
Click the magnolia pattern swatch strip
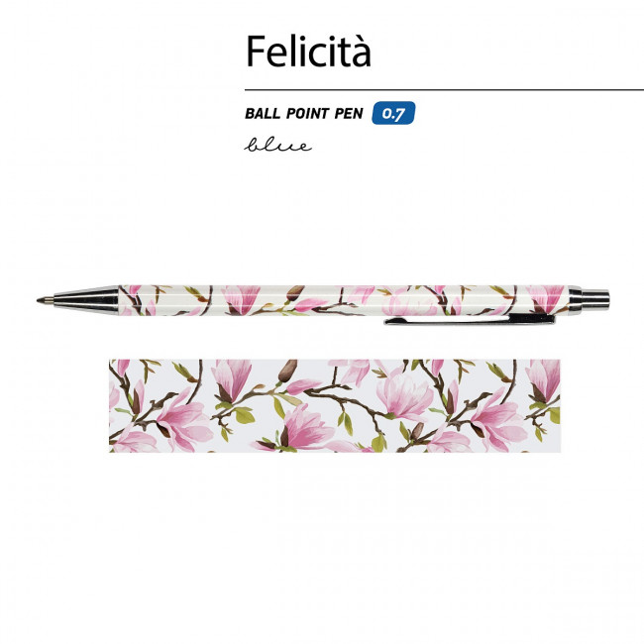click(x=335, y=406)
